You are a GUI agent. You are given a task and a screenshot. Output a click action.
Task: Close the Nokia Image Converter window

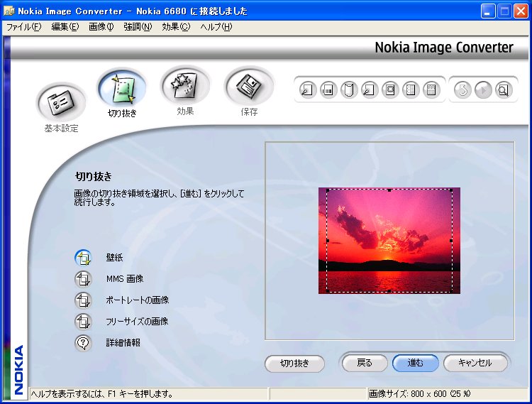tap(521, 11)
